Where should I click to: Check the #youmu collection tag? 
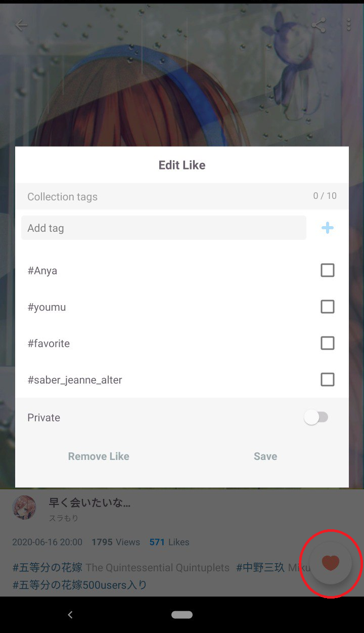(x=328, y=307)
